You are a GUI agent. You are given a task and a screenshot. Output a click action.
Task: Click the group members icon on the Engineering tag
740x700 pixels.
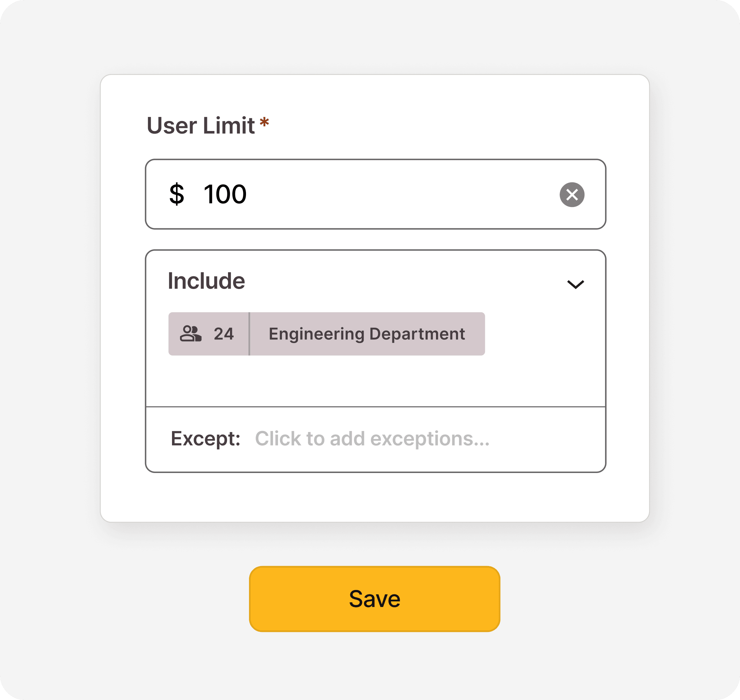coord(192,334)
